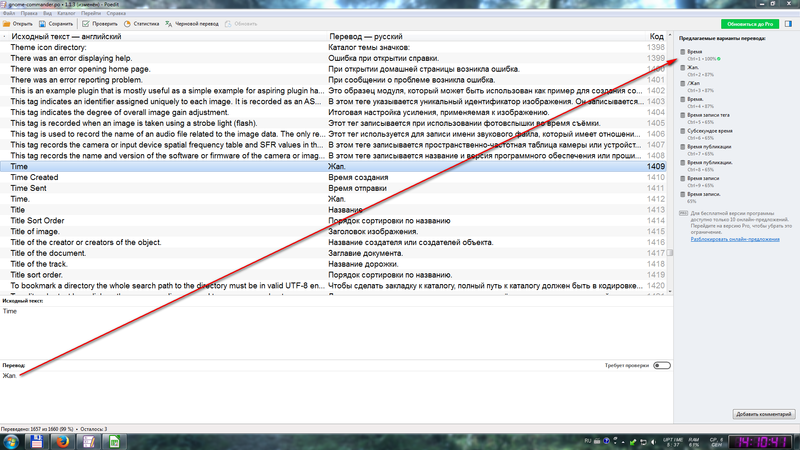The image size is (800, 450).
Task: Sort by Исходный текст — английский column header
Action: coord(168,37)
